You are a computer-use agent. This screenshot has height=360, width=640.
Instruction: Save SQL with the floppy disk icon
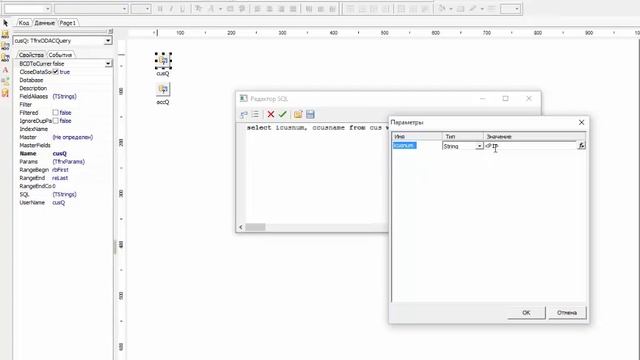tap(310, 114)
